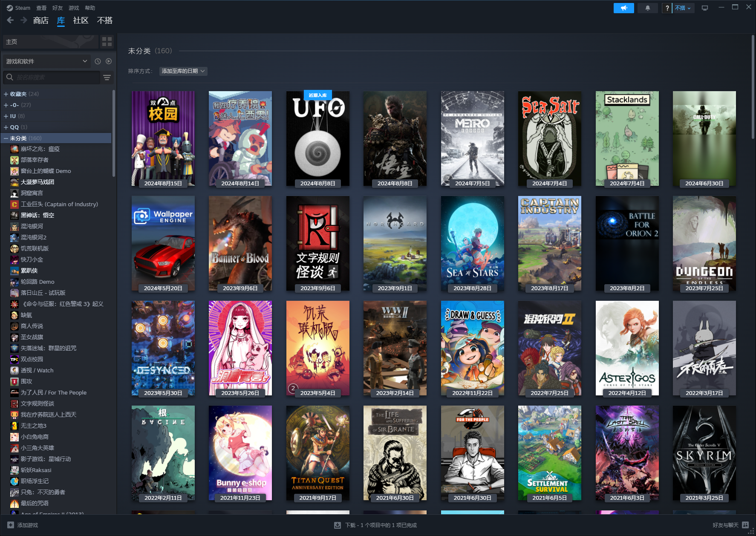756x536 pixels.
Task: Go to the 商店 tab
Action: (x=41, y=20)
